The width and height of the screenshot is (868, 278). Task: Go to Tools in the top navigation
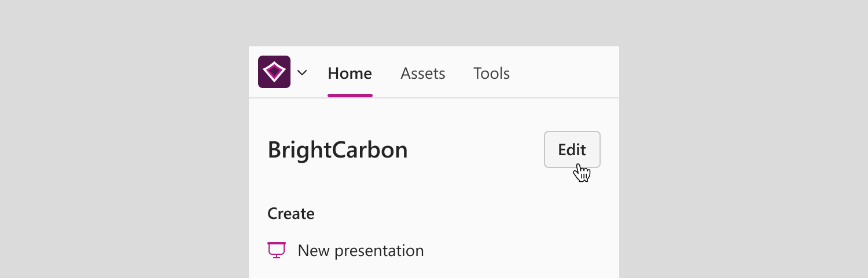point(491,74)
